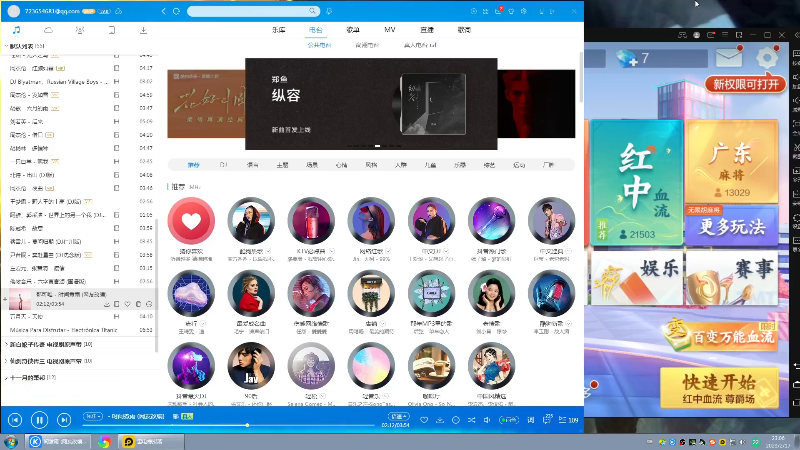Like the current song in playlist row
This screenshot has height=450, width=800.
[128, 304]
